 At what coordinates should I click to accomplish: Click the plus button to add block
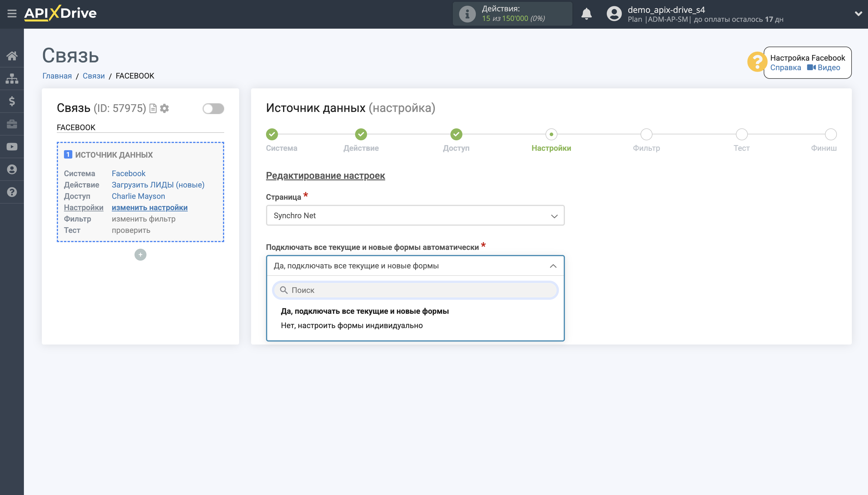[x=140, y=255]
